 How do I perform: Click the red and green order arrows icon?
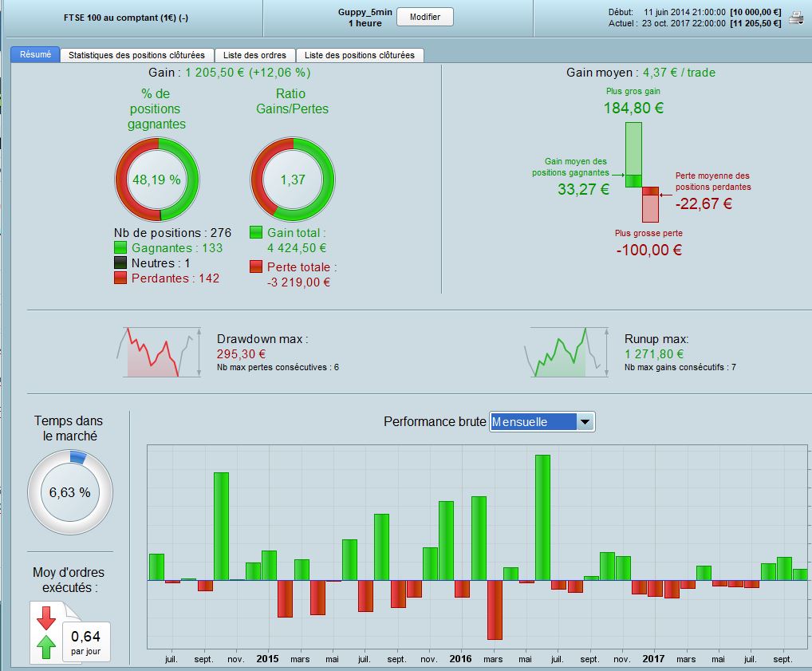tap(46, 633)
